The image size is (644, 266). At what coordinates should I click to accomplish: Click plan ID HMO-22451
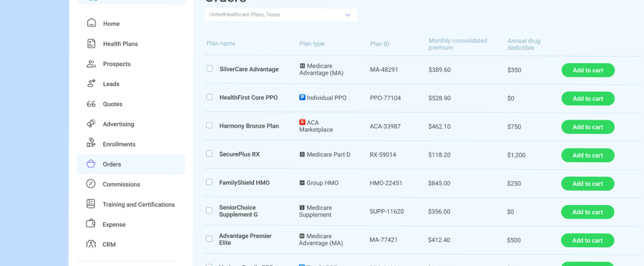click(385, 183)
